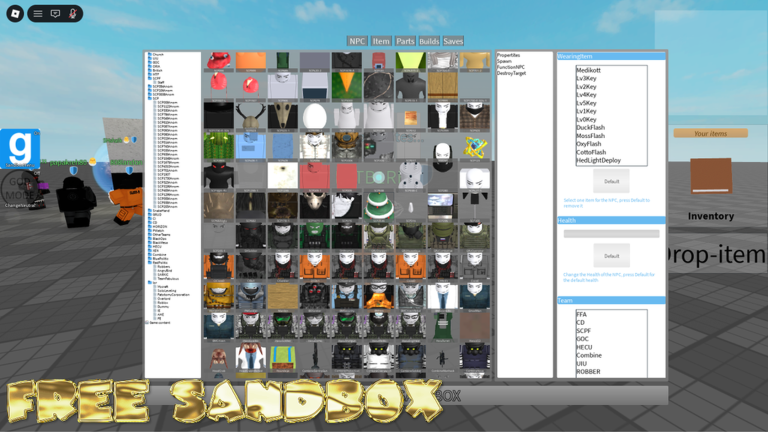
Task: Expand the GOC folder in tree
Action: point(154,62)
